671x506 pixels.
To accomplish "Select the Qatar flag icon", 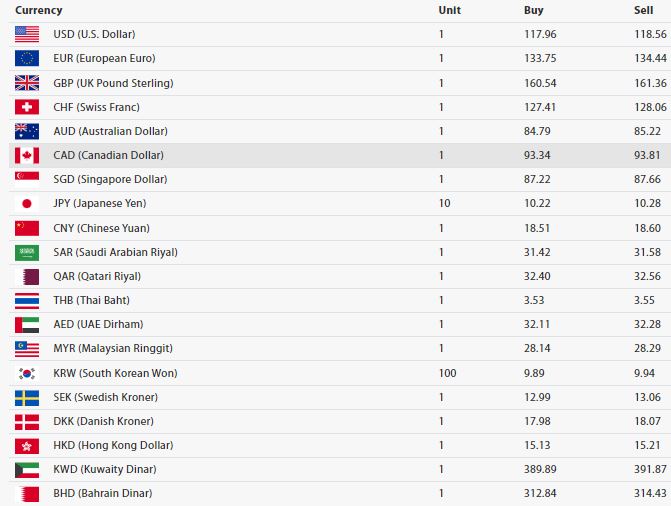I will click(x=27, y=277).
